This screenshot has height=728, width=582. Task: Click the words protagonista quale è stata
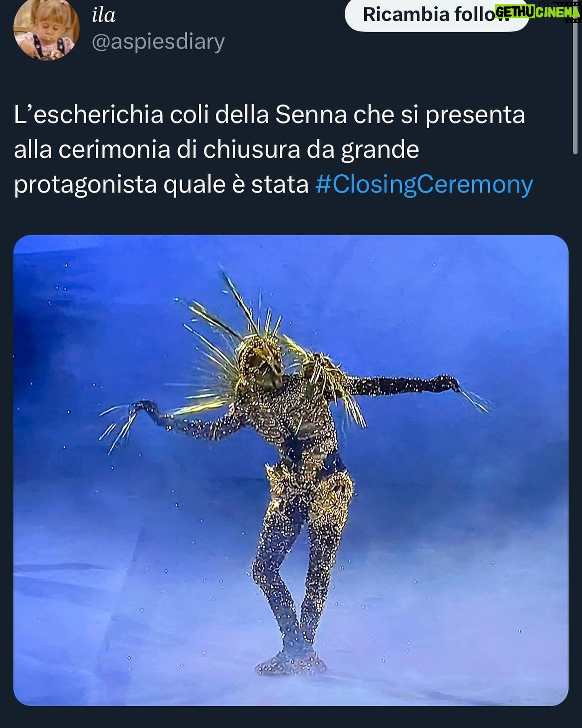pyautogui.click(x=161, y=185)
